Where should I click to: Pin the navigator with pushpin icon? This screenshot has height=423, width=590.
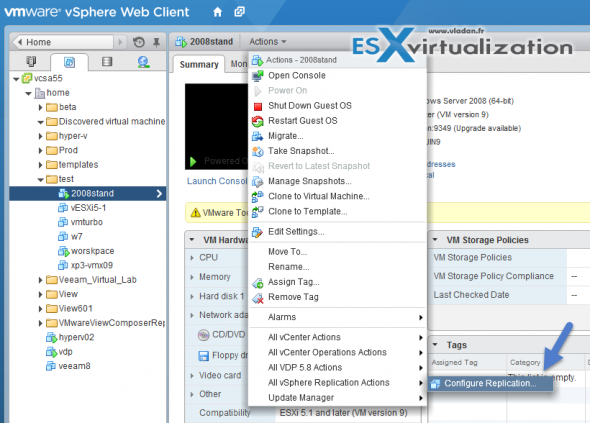click(157, 42)
